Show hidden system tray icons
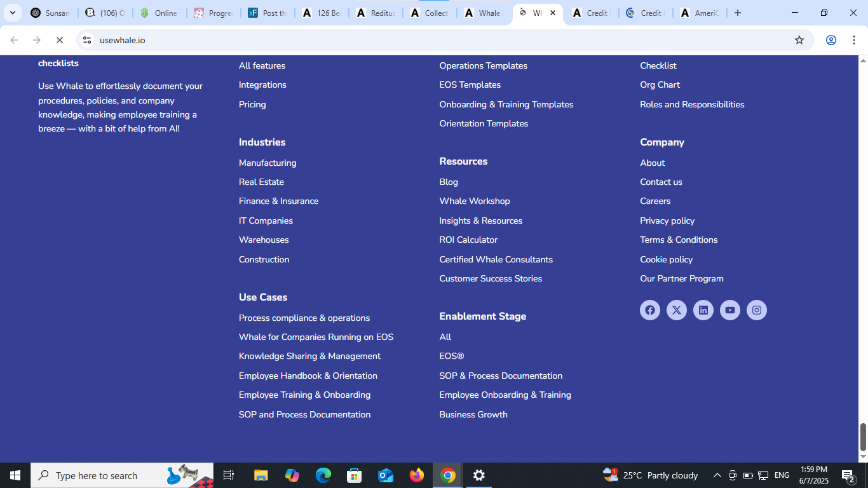This screenshot has height=488, width=868. pyautogui.click(x=717, y=475)
